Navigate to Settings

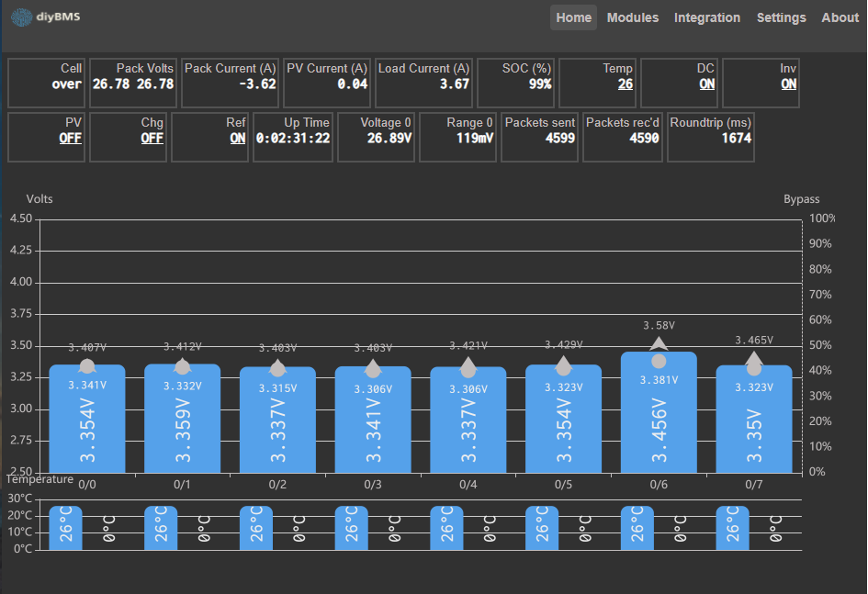pos(781,17)
